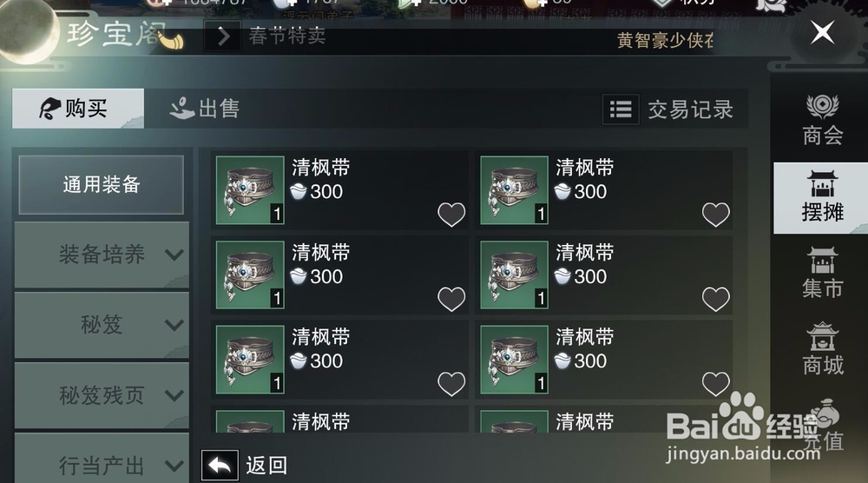868x483 pixels.
Task: Favorite the first 清枫带 in right column
Action: [x=716, y=215]
